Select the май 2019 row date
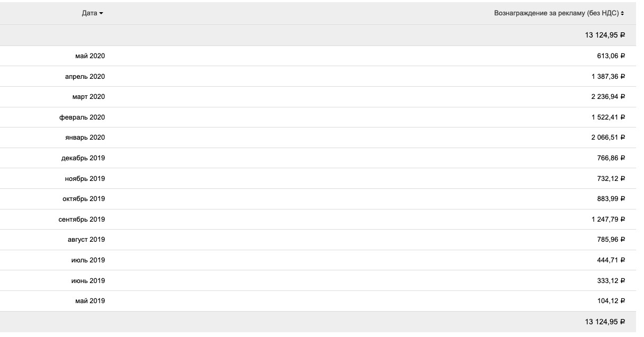 point(90,301)
